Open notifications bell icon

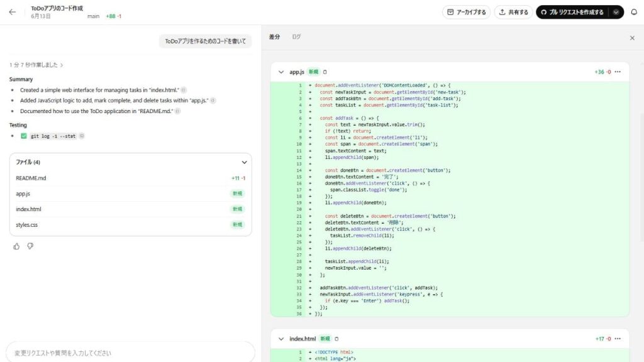(634, 12)
